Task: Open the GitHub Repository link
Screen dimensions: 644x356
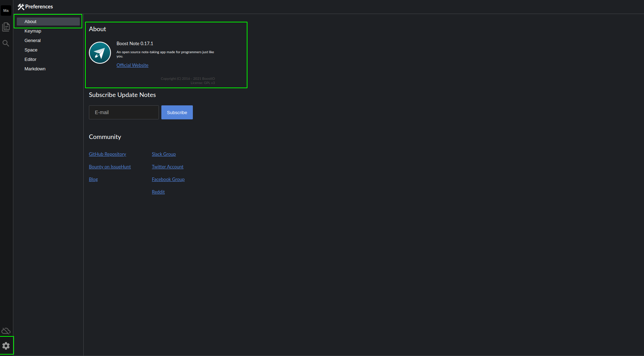Action: click(x=107, y=154)
